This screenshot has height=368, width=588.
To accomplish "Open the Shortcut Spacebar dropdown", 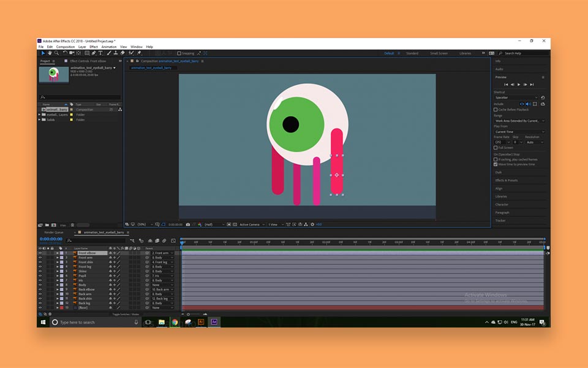I will pyautogui.click(x=516, y=98).
